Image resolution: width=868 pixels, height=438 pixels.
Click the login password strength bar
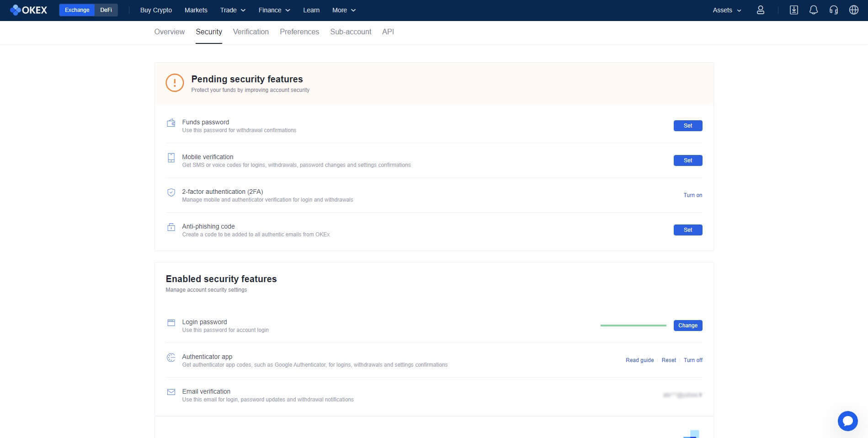633,326
